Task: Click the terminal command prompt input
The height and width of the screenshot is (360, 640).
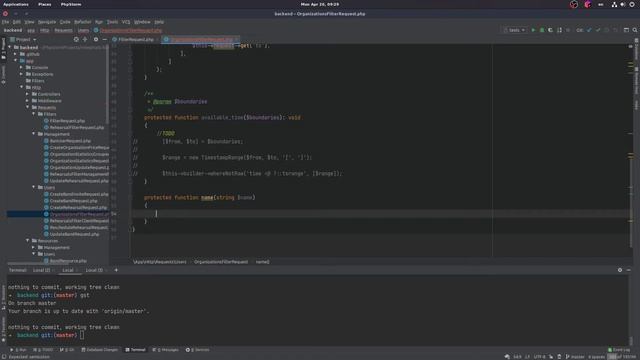Action: coord(82,335)
